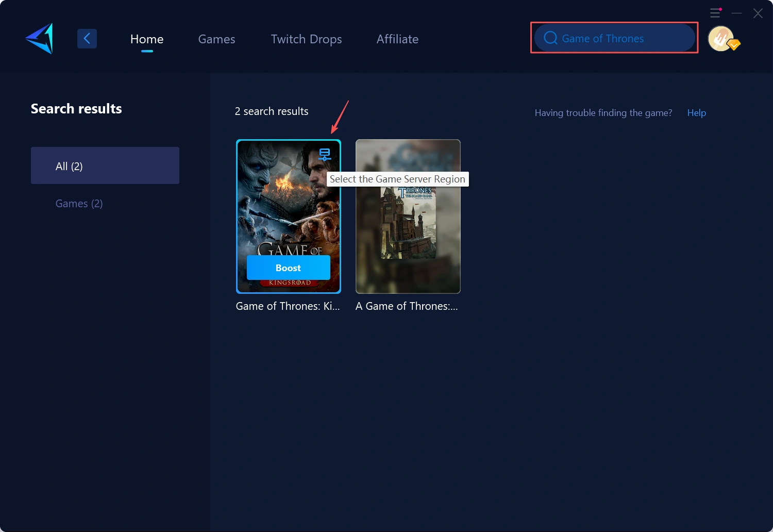Image resolution: width=773 pixels, height=532 pixels.
Task: Open the Games tab
Action: (x=216, y=39)
